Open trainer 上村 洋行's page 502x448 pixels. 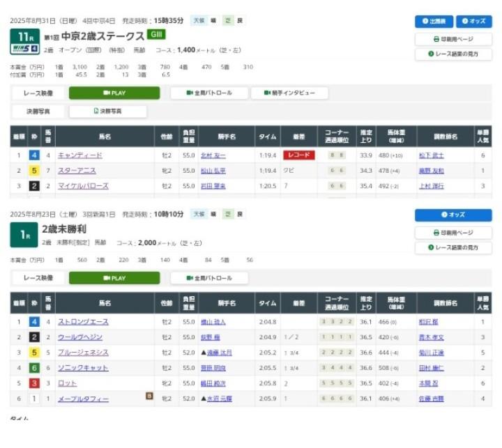coord(430,186)
